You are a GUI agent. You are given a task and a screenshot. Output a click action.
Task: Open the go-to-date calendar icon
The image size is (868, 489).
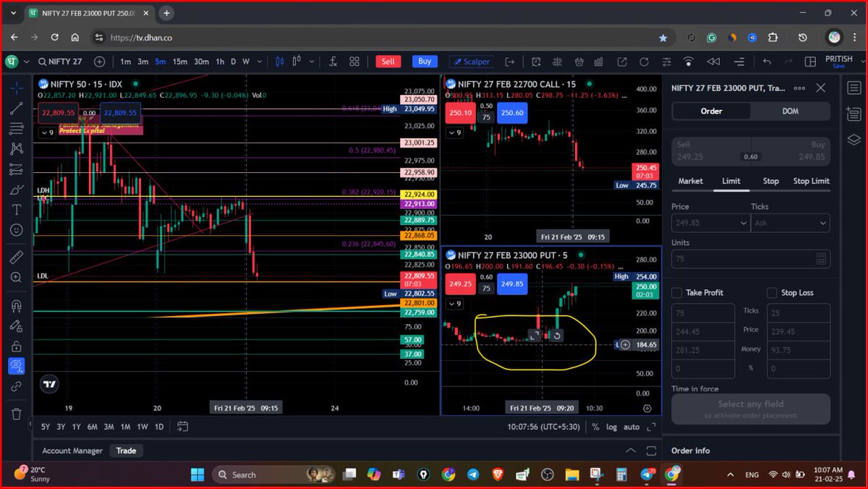(x=182, y=427)
